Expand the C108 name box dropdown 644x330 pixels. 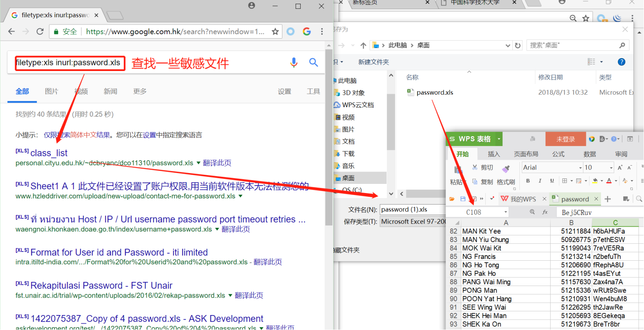(505, 212)
